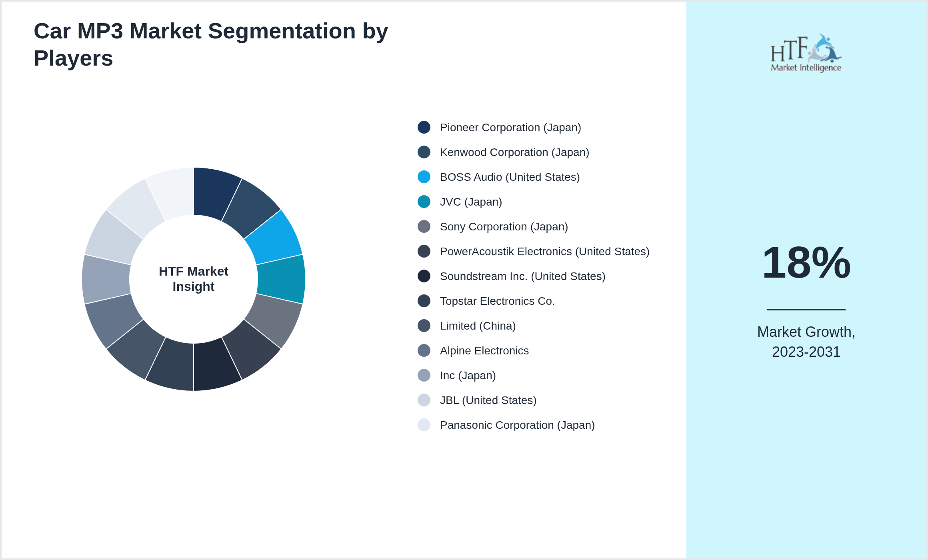Select the 'Sony Corporation (Japan)' legend label
928x560 pixels.
pyautogui.click(x=504, y=227)
